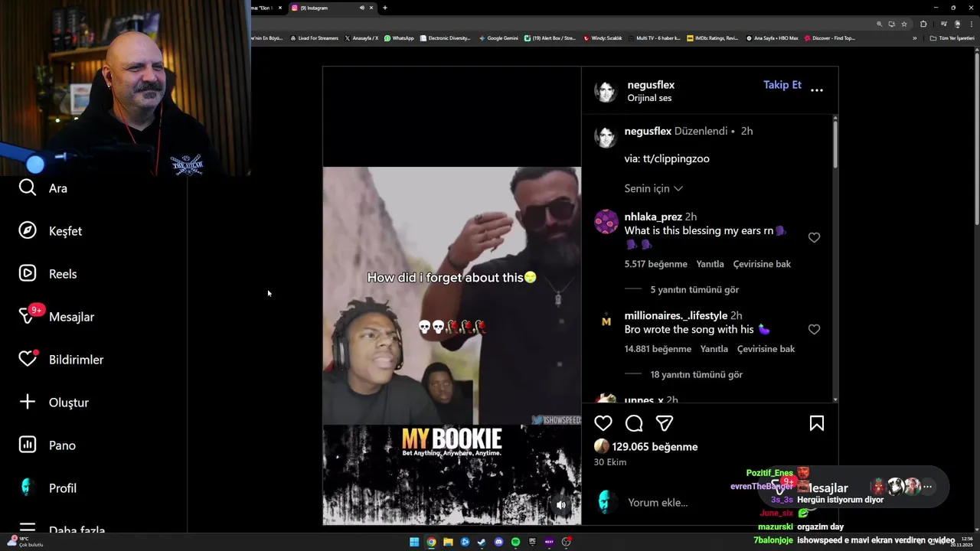The width and height of the screenshot is (980, 551).
Task: Click Çevirisine bak under millionaires._.lifestyle comment
Action: (766, 349)
